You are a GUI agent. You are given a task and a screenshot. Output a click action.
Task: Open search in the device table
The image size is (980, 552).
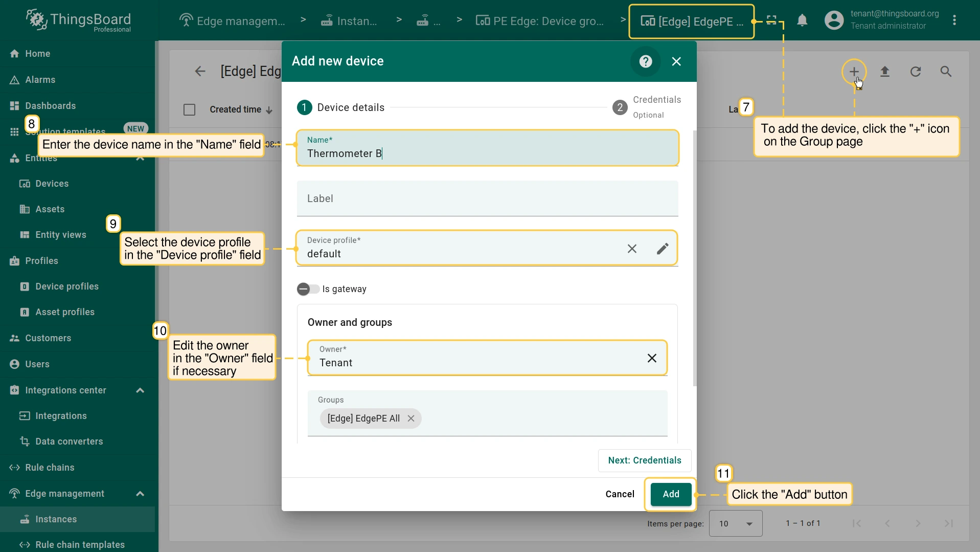(x=946, y=72)
